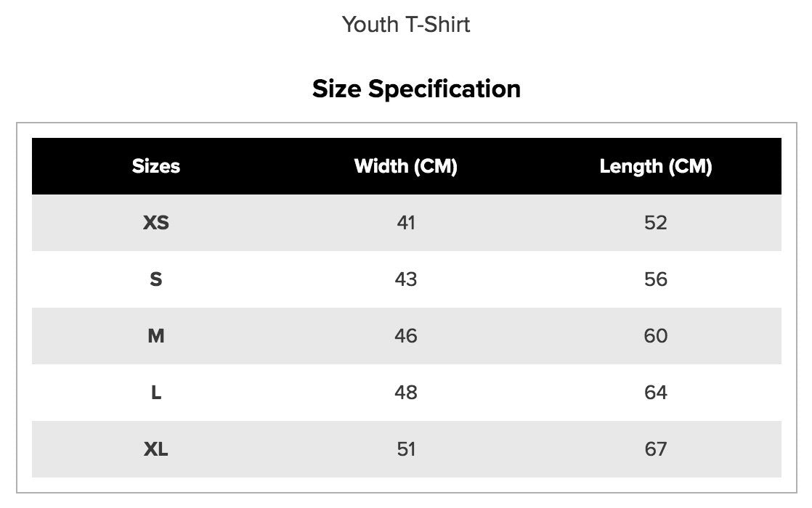
Task: Select the L size row label
Action: 156,393
